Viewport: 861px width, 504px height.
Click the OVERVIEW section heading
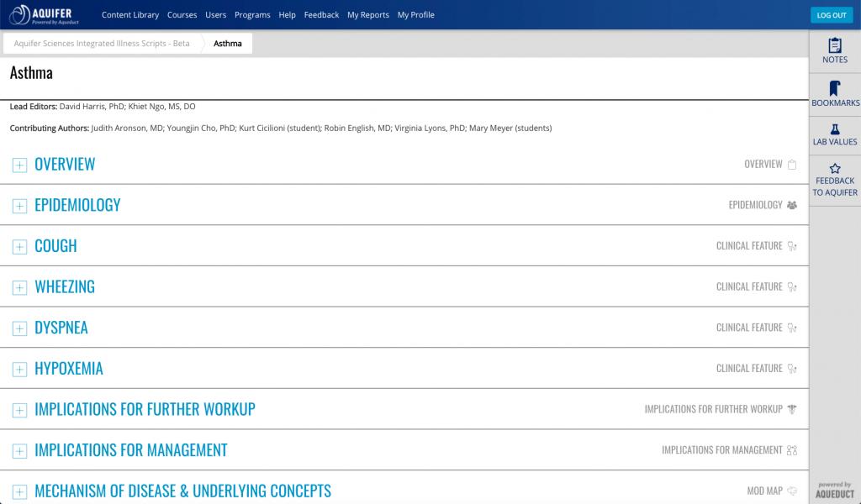coord(65,164)
